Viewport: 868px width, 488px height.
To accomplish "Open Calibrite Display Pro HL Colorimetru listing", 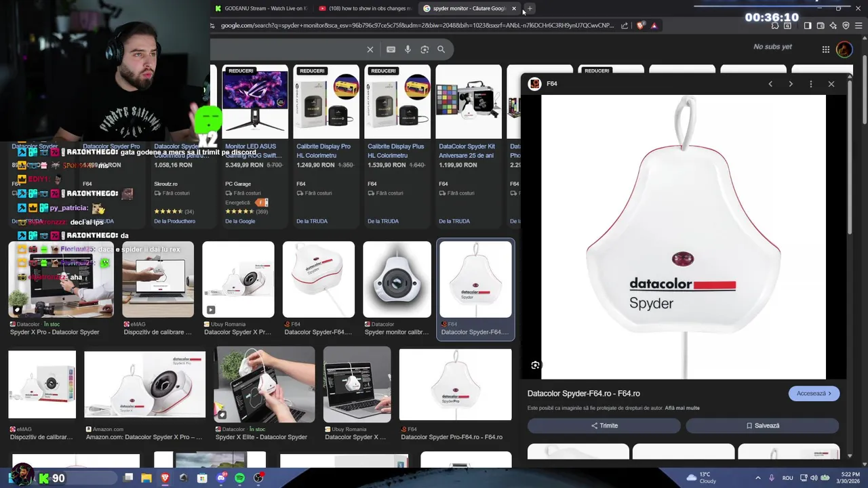I will pos(326,146).
